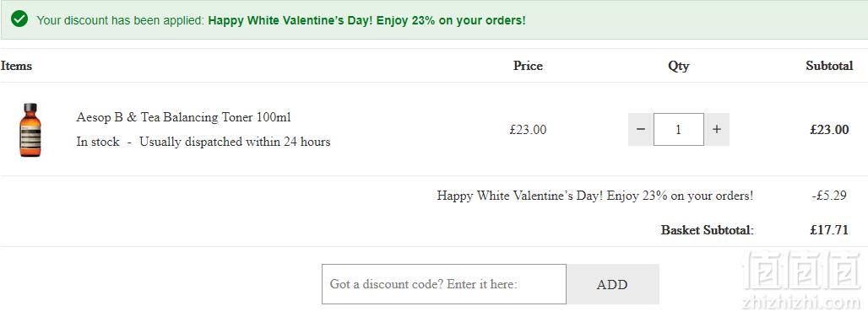
Task: Click the item price £23.00 in Price column
Action: 528,130
